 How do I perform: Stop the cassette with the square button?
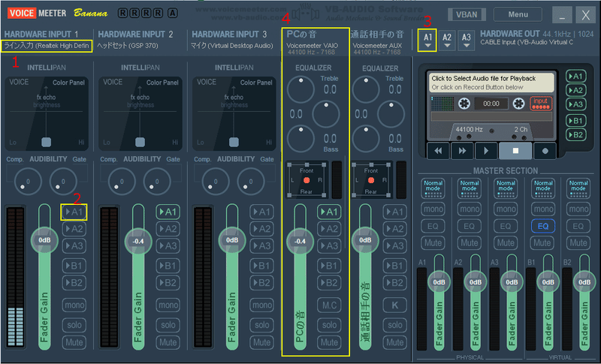[x=515, y=150]
